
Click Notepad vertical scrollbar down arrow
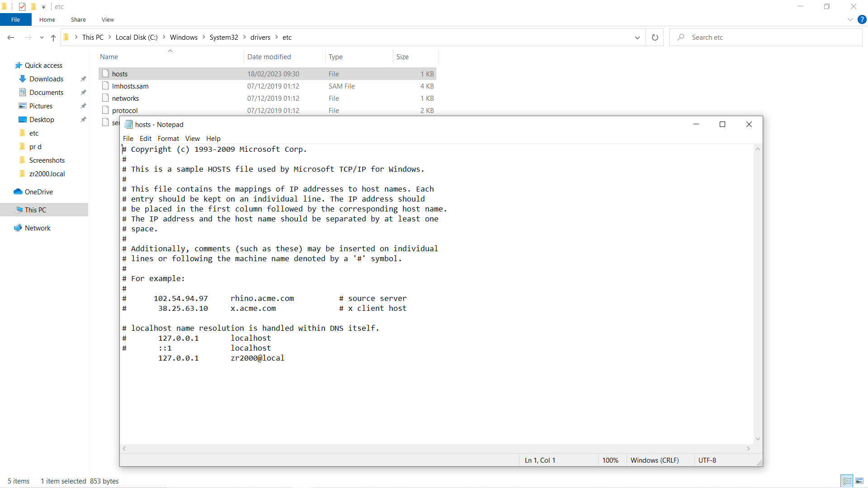[758, 439]
